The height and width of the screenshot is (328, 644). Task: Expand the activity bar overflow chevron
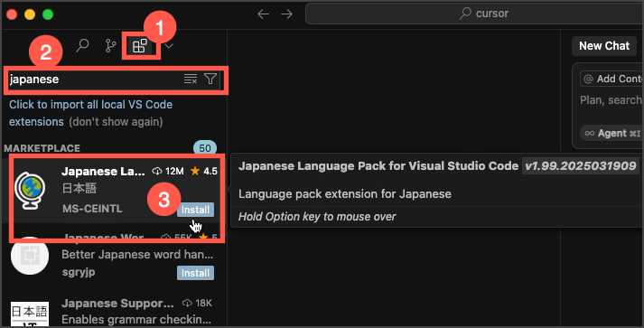click(x=169, y=45)
